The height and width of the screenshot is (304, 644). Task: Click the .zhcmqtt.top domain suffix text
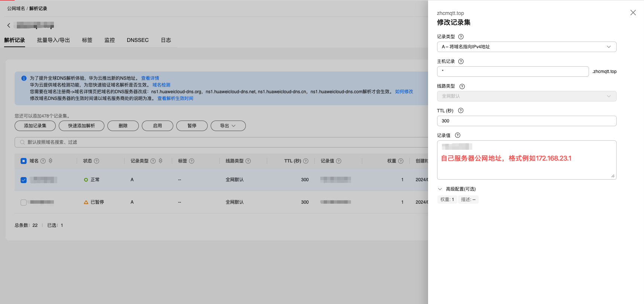coord(604,72)
